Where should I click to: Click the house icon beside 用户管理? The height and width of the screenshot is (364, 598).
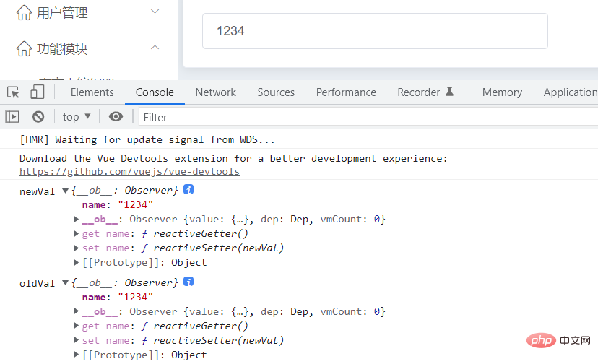[24, 12]
